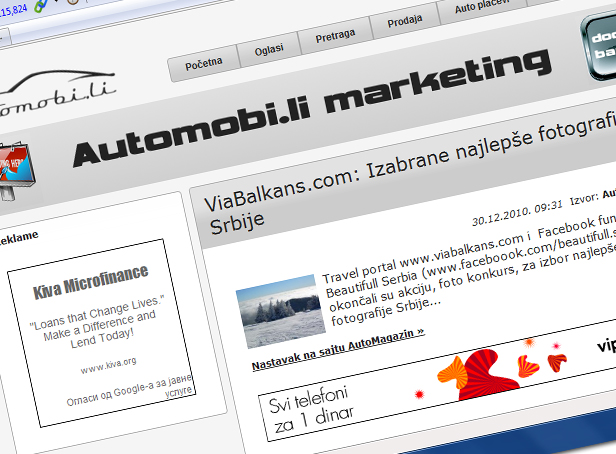Open the Kiva Microfinance ad title

tap(90, 281)
